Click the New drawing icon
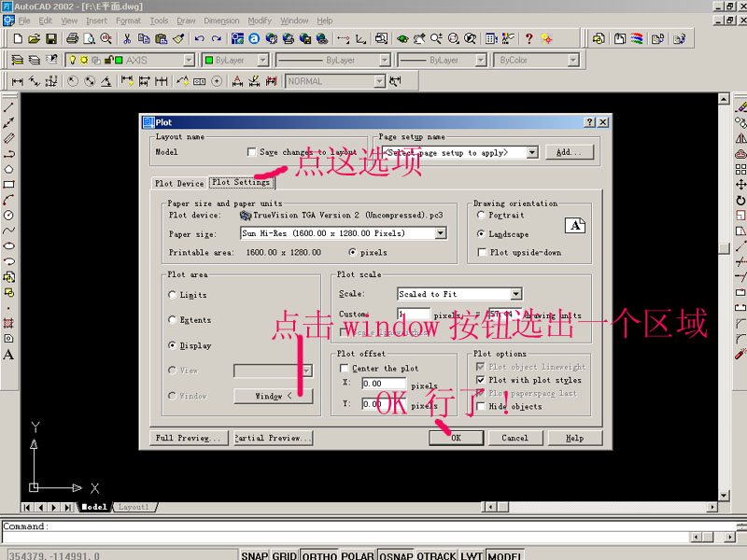747x560 pixels. pyautogui.click(x=18, y=38)
